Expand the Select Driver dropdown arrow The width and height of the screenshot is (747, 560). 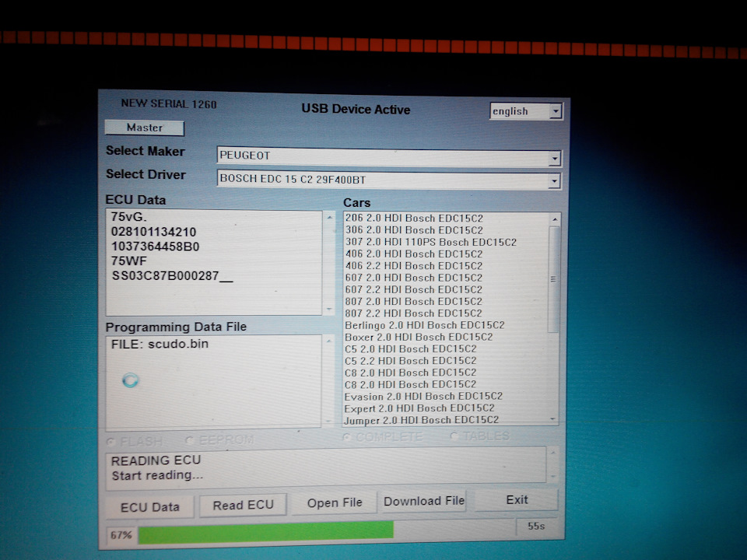(553, 181)
